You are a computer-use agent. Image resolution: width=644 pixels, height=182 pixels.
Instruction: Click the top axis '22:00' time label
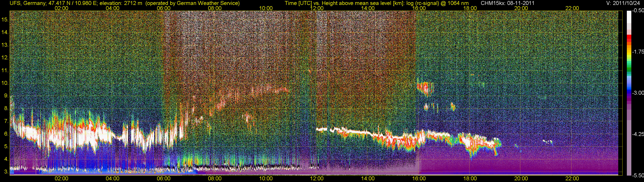tap(572, 8)
